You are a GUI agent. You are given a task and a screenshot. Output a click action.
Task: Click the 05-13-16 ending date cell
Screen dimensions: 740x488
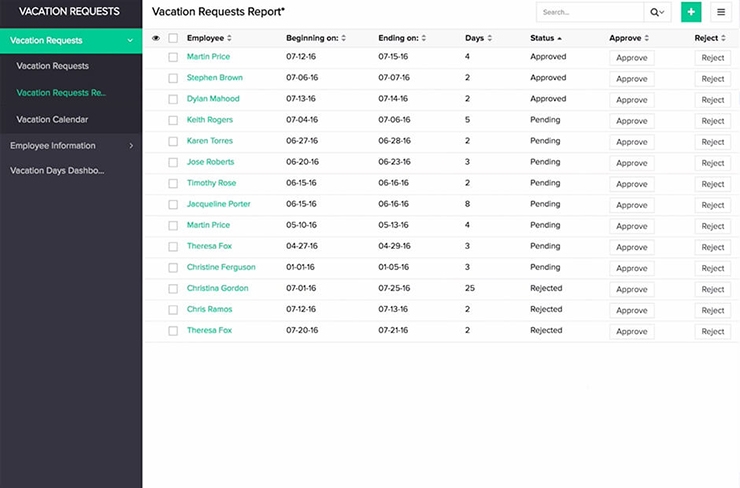(x=393, y=225)
